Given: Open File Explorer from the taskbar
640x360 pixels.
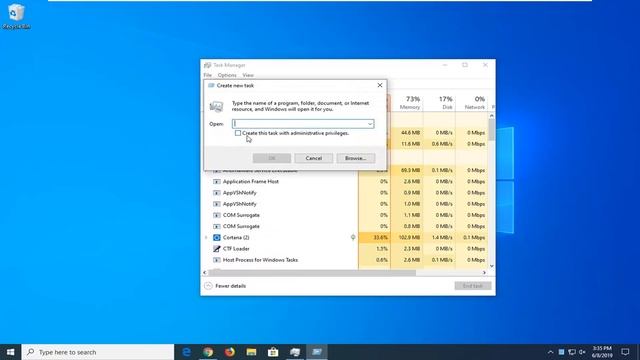Looking at the screenshot, I should [251, 352].
